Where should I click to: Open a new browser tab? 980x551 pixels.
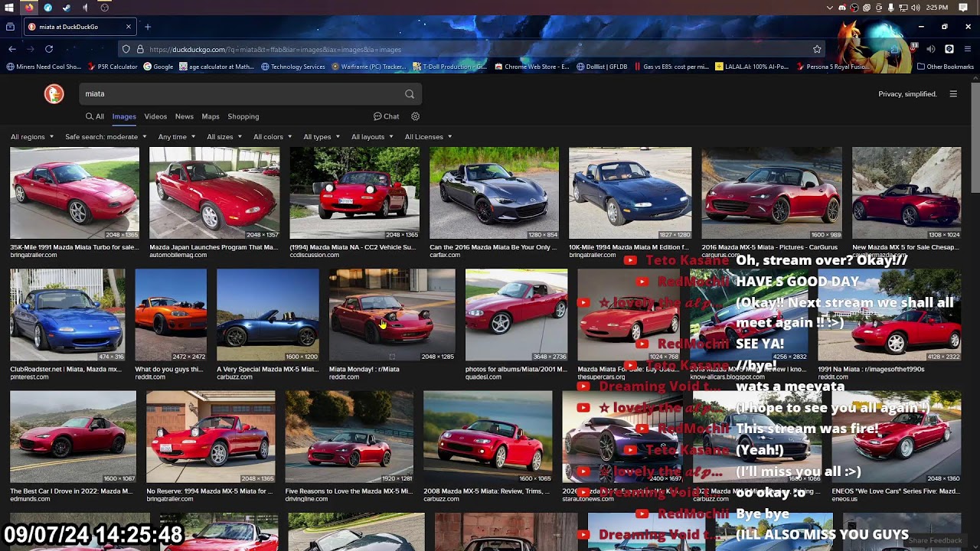tap(148, 27)
